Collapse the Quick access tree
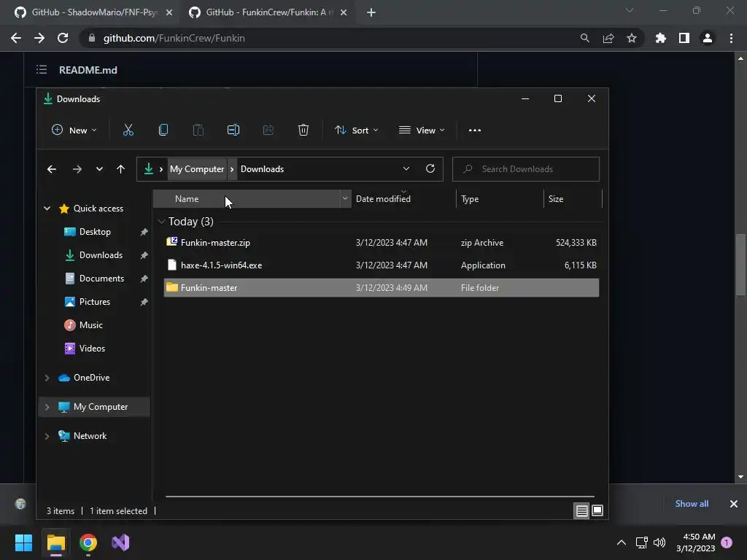The height and width of the screenshot is (560, 747). (47, 208)
